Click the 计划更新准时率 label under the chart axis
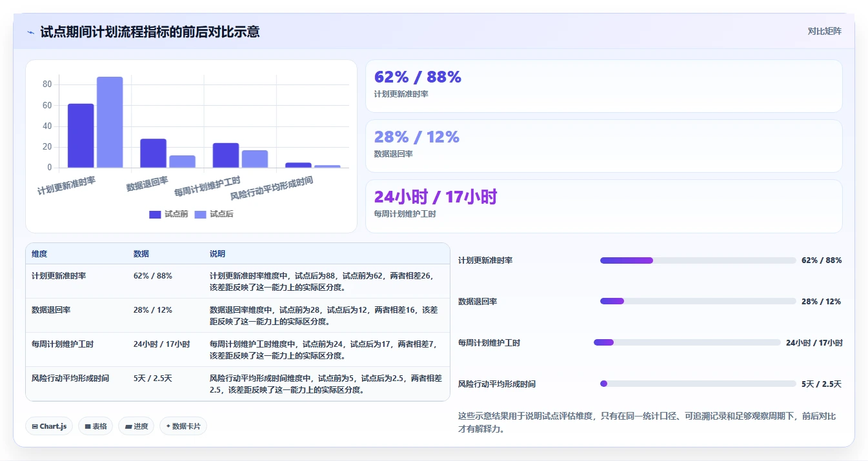Viewport: 868px width, 461px height. coord(66,186)
